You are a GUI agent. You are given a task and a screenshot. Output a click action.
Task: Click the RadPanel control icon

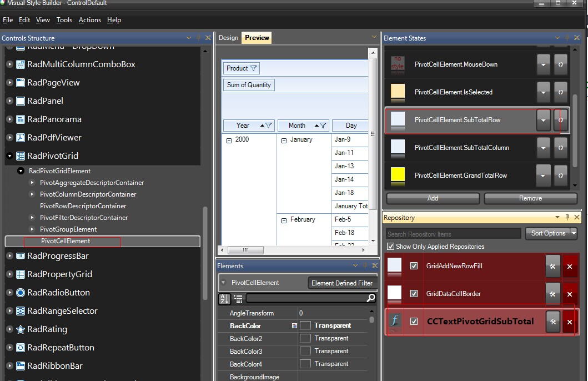(21, 101)
